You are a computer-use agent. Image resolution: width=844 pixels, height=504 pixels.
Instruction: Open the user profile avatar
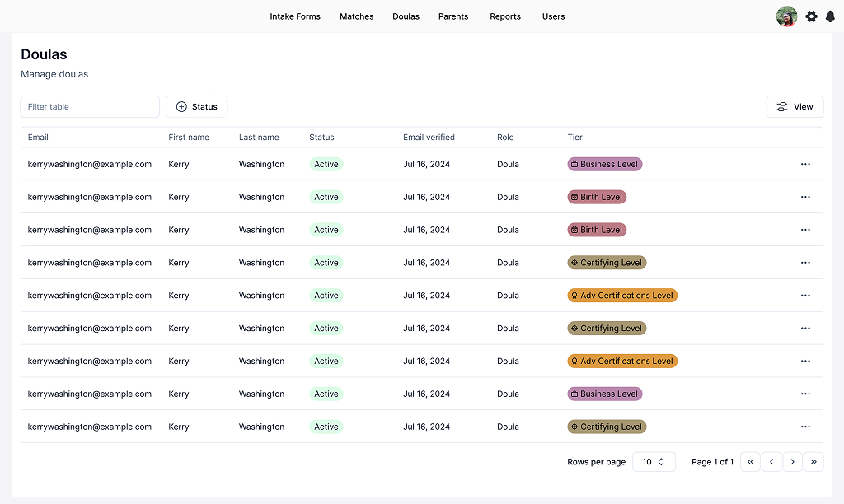tap(786, 16)
